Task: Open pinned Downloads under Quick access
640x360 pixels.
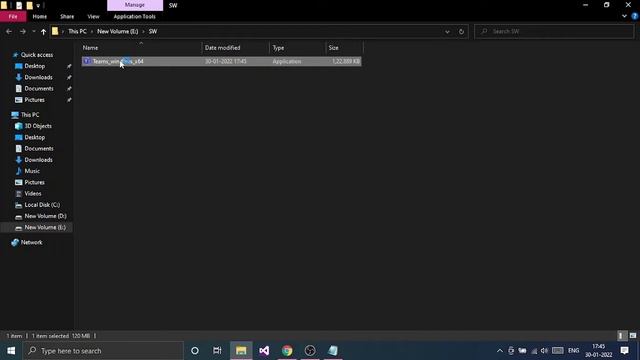Action: click(x=38, y=77)
